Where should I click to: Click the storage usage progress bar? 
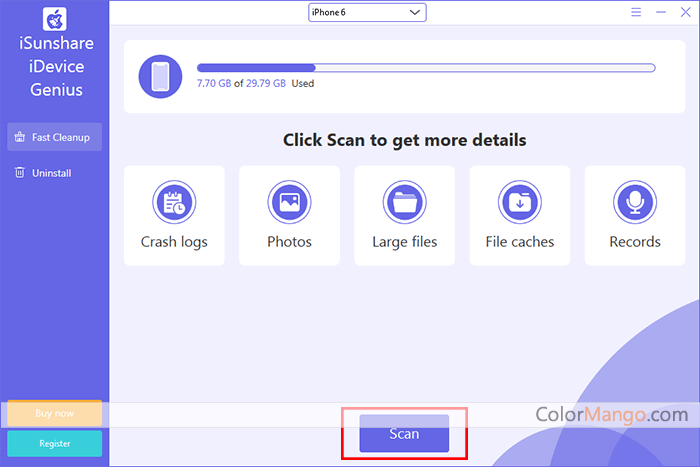click(x=426, y=68)
